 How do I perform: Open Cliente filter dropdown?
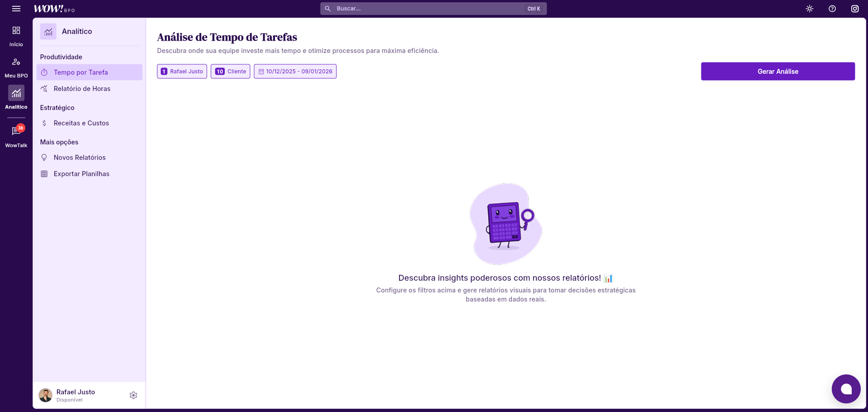click(231, 72)
